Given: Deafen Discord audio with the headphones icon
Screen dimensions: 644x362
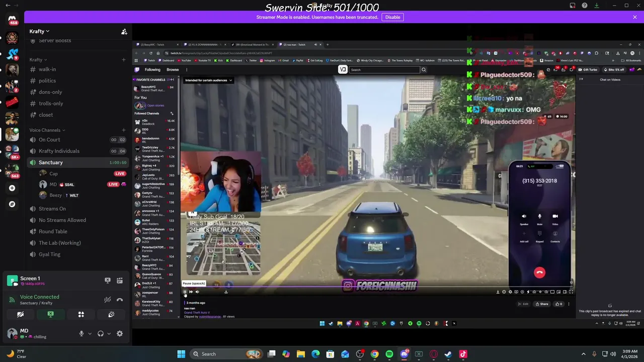Looking at the screenshot, I should click(x=101, y=333).
